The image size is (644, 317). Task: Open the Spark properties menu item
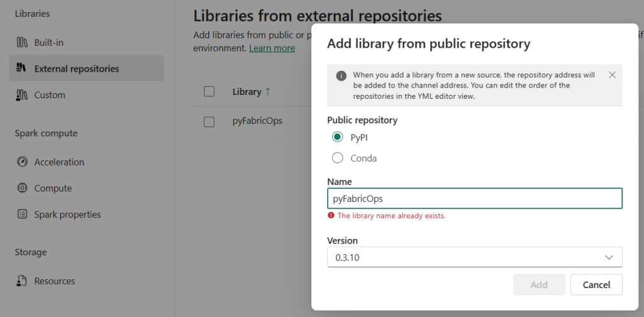click(x=67, y=214)
